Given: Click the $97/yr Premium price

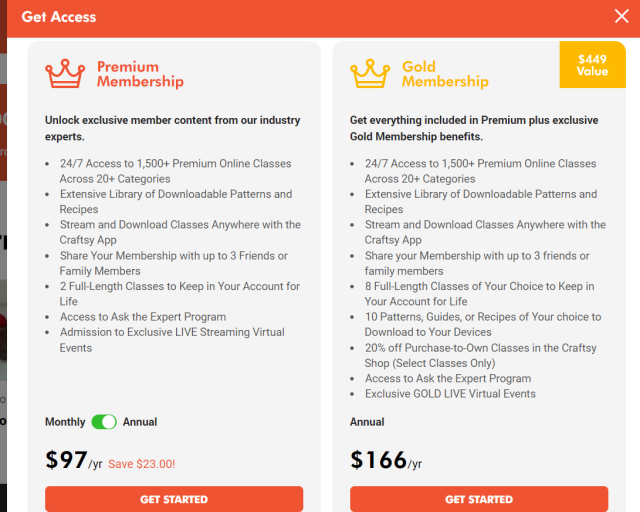Looking at the screenshot, I should (x=74, y=461).
